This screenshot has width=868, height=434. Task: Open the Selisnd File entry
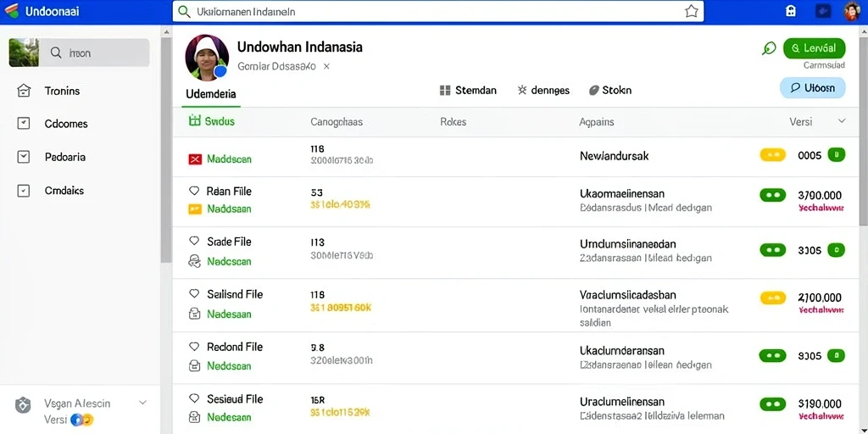235,294
